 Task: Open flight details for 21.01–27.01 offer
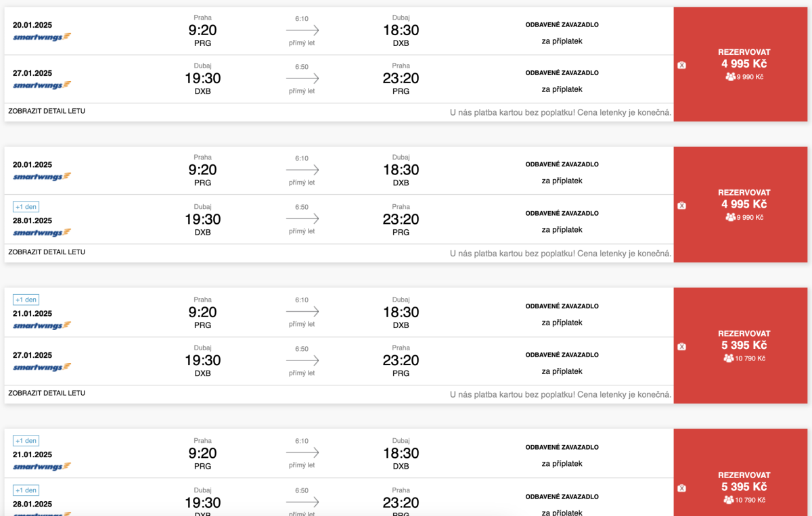[x=47, y=393]
